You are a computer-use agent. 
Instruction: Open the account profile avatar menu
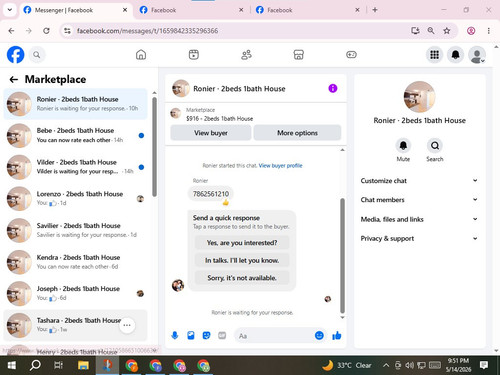pyautogui.click(x=477, y=55)
